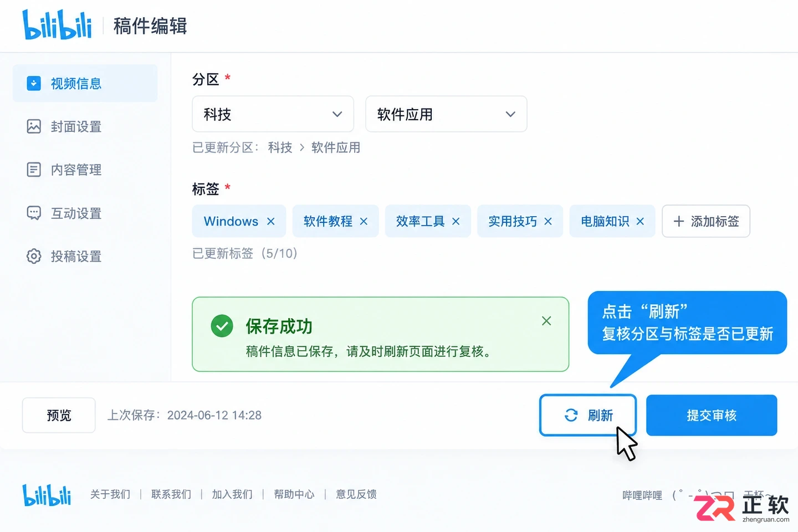
Task: Click the Windows tag label
Action: coord(231,221)
